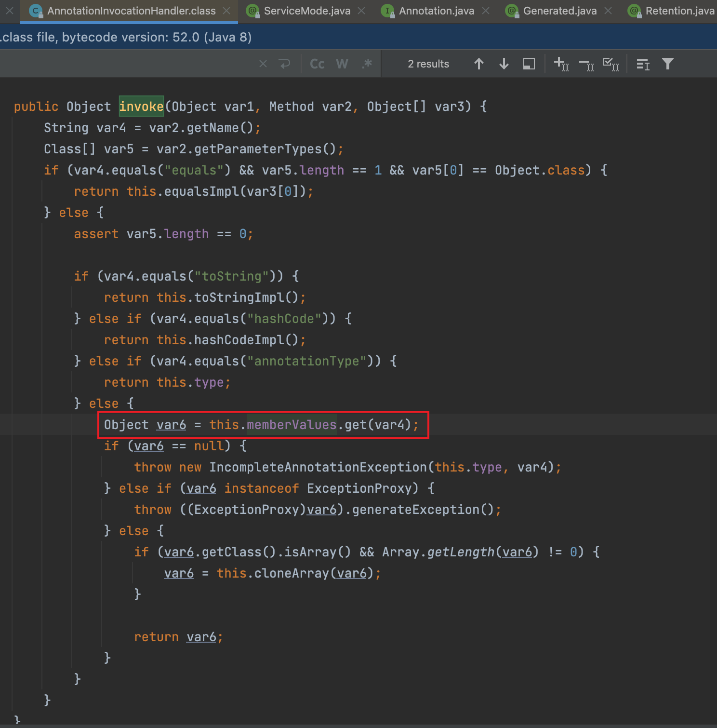Click the getLength method call
717x728 pixels.
pos(461,552)
